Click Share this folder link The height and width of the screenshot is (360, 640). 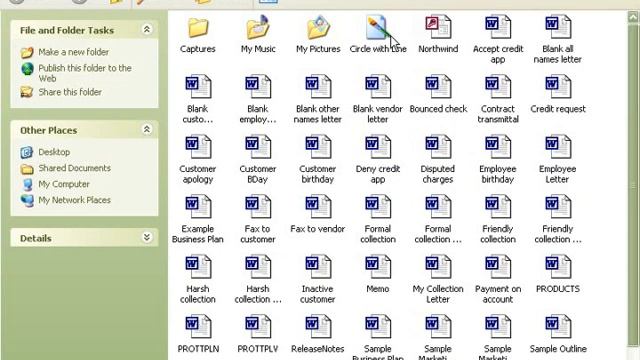click(x=70, y=92)
